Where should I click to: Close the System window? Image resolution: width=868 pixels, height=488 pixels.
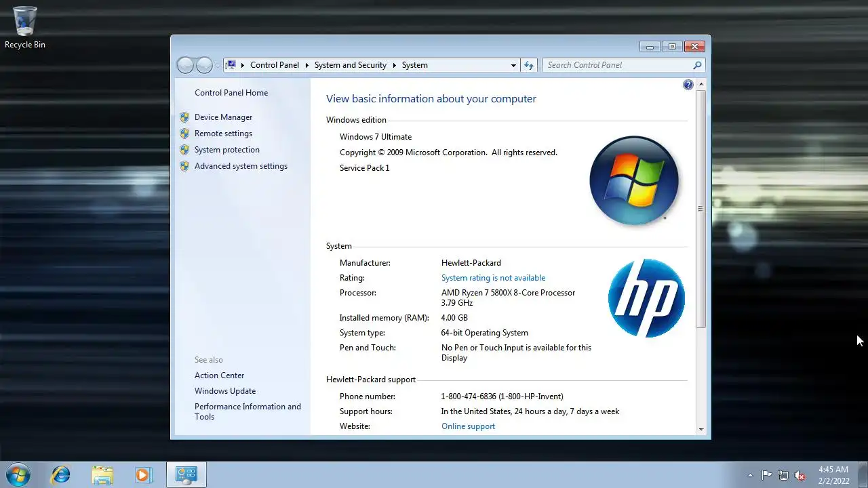pyautogui.click(x=694, y=47)
